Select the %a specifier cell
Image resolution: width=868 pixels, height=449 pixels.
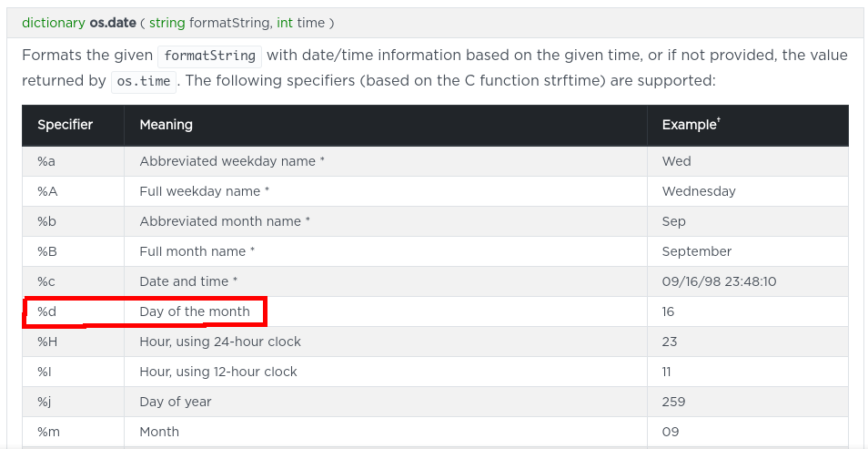tap(73, 161)
